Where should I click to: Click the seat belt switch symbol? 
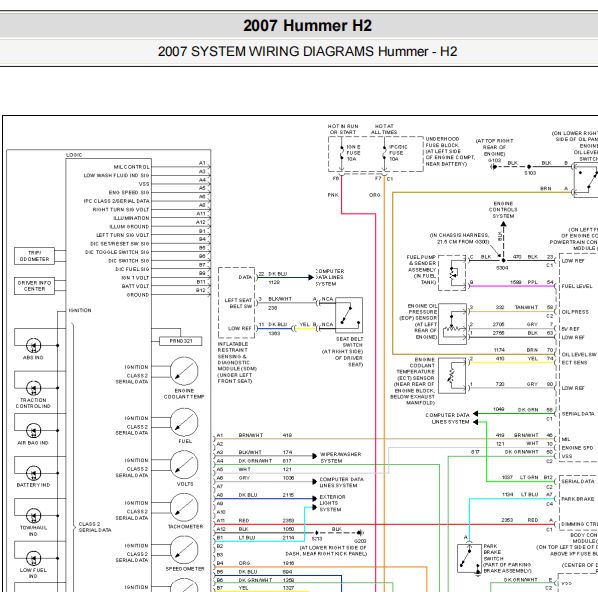[x=349, y=315]
